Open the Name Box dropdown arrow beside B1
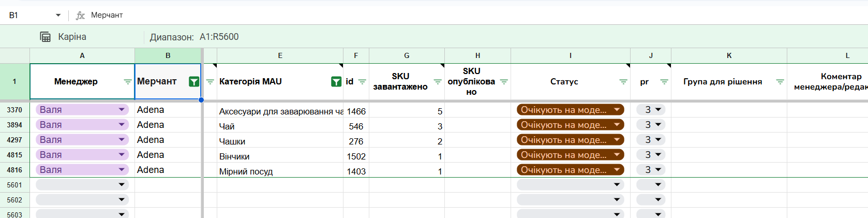868x218 pixels. click(58, 16)
